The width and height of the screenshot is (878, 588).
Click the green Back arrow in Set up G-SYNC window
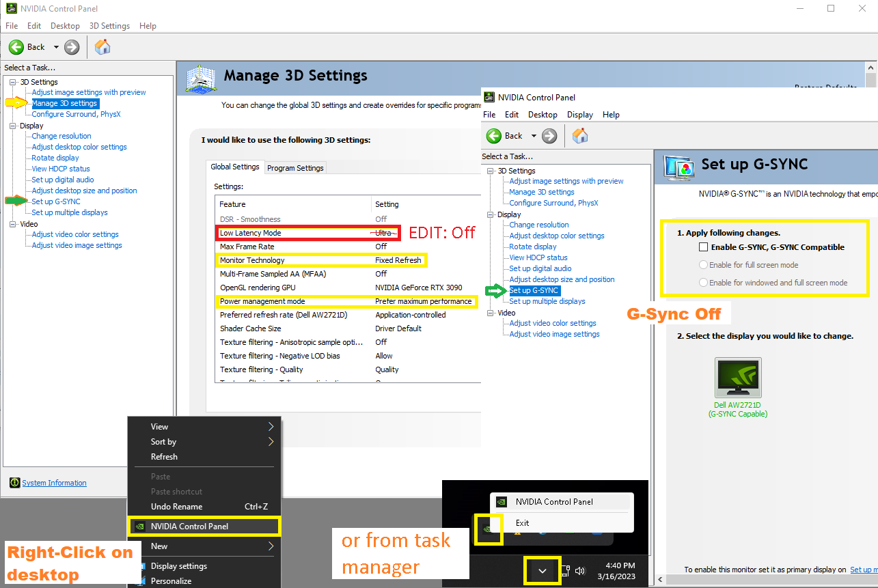pyautogui.click(x=494, y=136)
